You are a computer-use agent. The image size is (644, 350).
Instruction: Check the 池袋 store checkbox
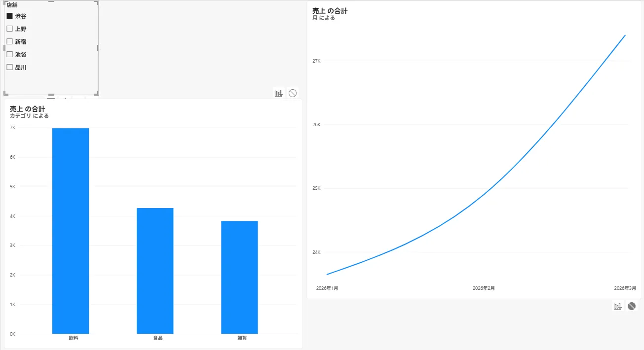tap(9, 54)
